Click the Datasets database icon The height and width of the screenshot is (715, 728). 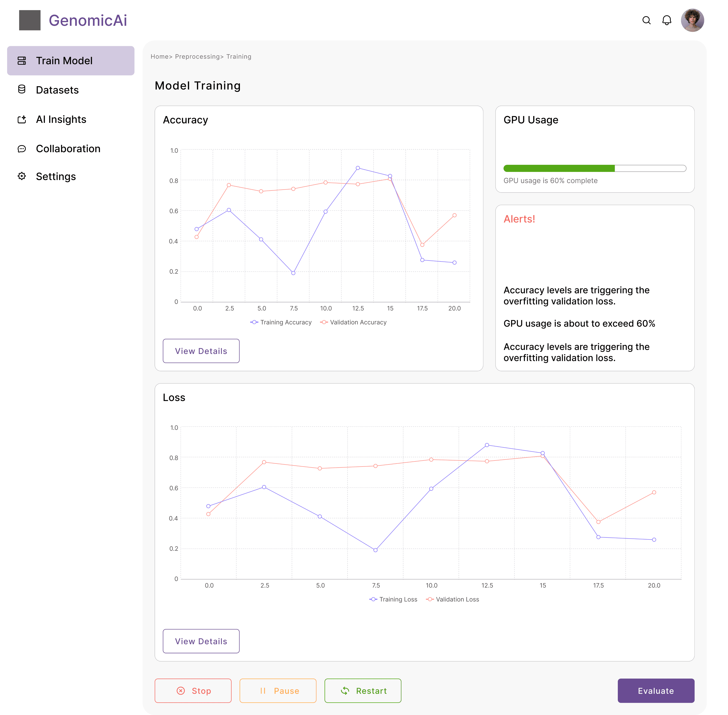[22, 89]
